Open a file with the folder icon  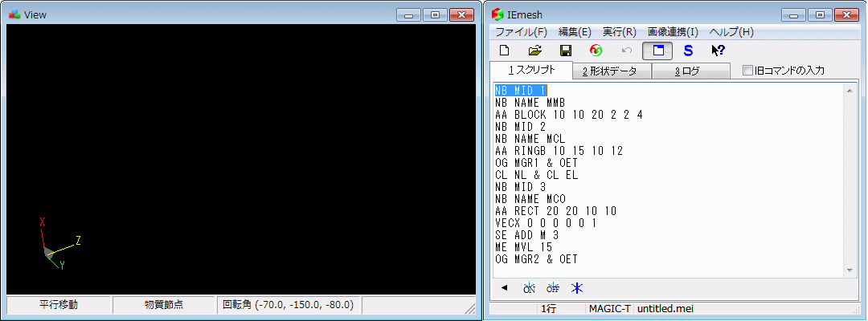pyautogui.click(x=534, y=51)
